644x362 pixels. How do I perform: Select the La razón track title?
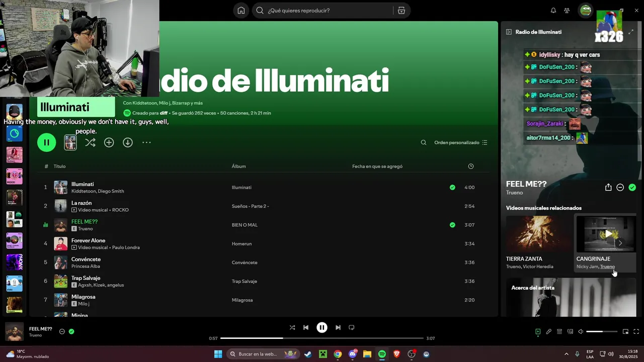(82, 203)
